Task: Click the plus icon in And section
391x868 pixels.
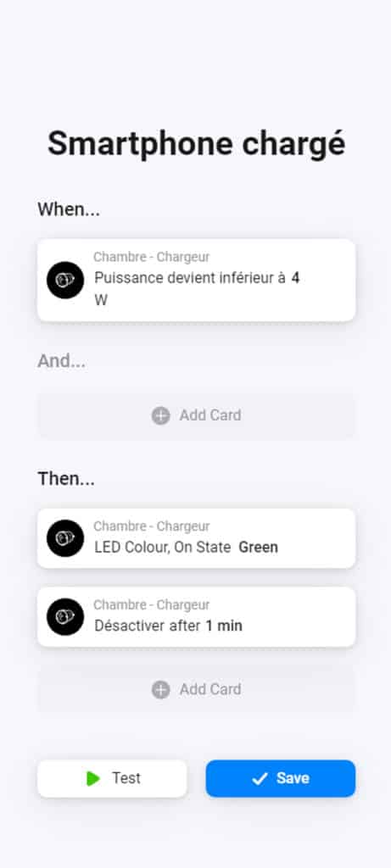Action: 160,415
